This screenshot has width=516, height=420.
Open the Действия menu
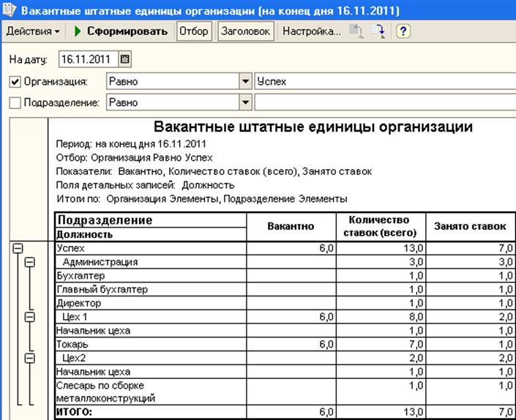33,31
